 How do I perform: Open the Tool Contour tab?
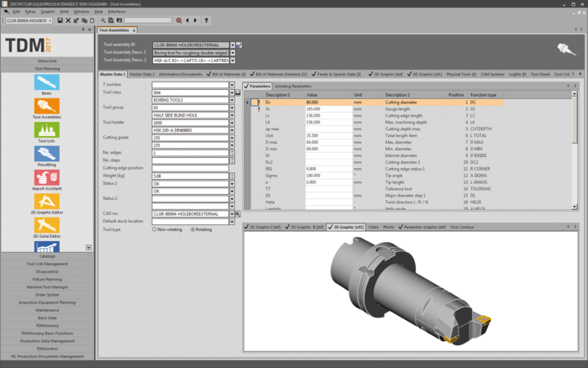point(462,227)
